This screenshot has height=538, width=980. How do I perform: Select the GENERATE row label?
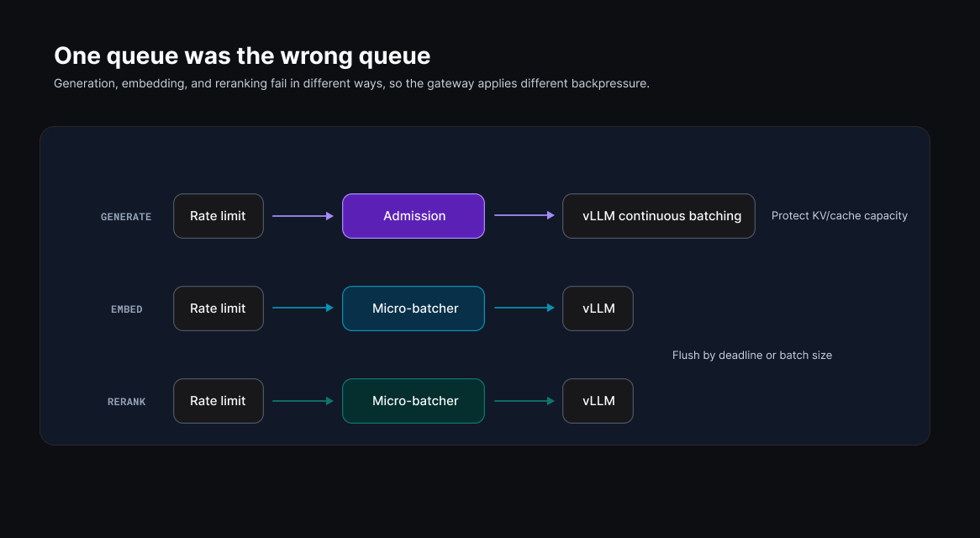coord(126,217)
